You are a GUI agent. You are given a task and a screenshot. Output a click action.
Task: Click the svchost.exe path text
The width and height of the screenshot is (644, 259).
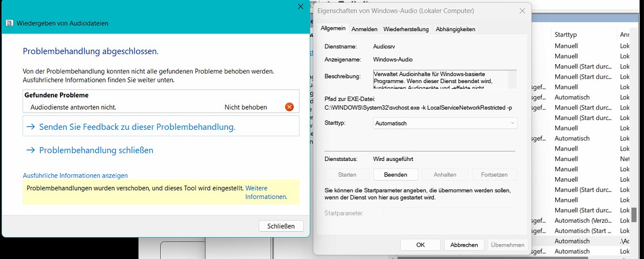(418, 108)
